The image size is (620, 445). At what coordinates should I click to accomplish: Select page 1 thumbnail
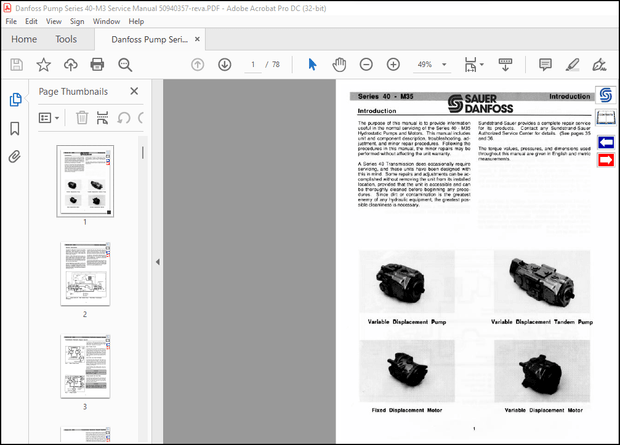(85, 181)
